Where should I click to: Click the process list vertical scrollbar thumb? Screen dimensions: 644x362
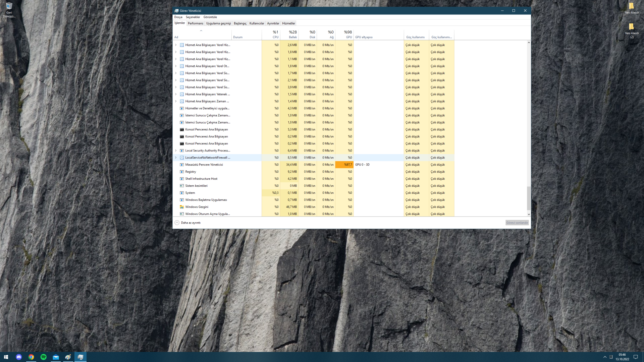pyautogui.click(x=529, y=198)
